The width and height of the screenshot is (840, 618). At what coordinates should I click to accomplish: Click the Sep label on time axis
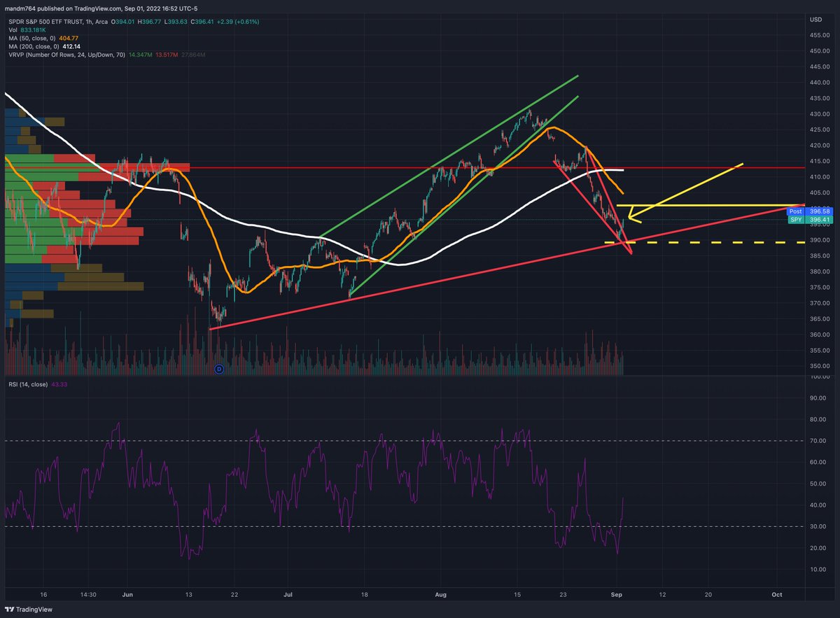(617, 594)
